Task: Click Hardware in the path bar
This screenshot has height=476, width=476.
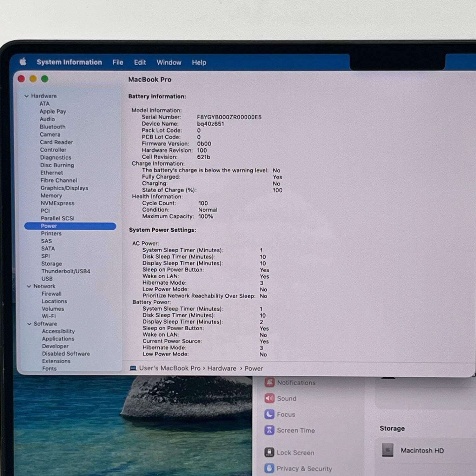Action: 222,368
